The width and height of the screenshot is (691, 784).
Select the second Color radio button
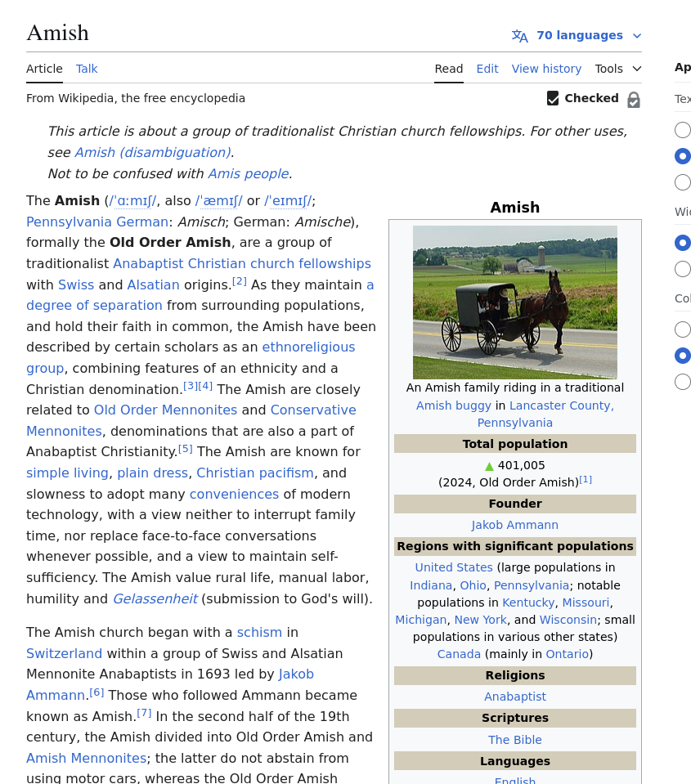(x=683, y=356)
